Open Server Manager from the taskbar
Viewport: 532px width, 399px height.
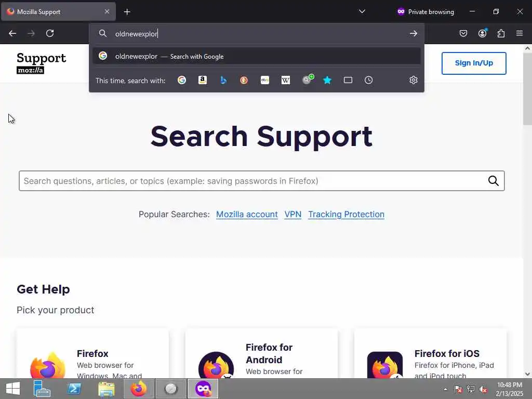[x=42, y=389]
